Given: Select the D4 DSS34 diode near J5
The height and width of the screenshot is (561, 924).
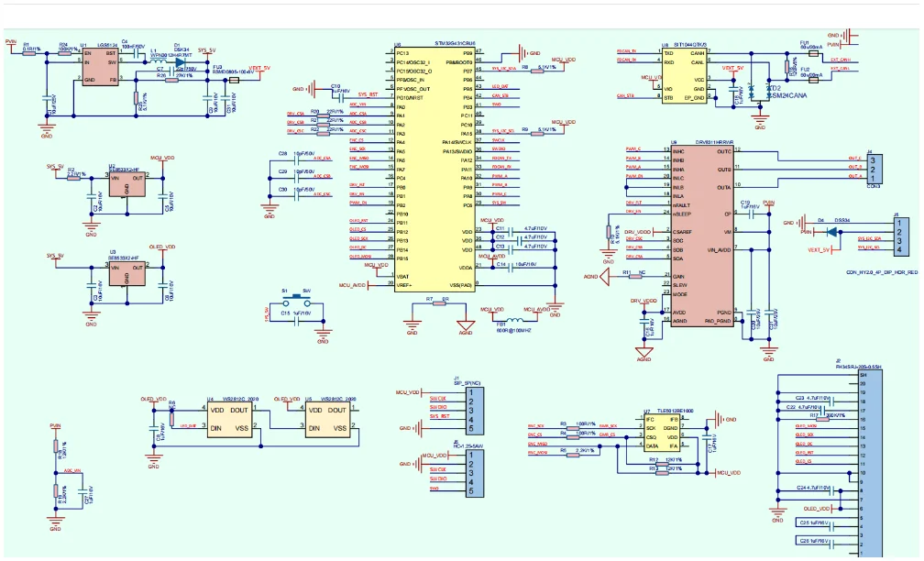Looking at the screenshot, I should click(821, 222).
